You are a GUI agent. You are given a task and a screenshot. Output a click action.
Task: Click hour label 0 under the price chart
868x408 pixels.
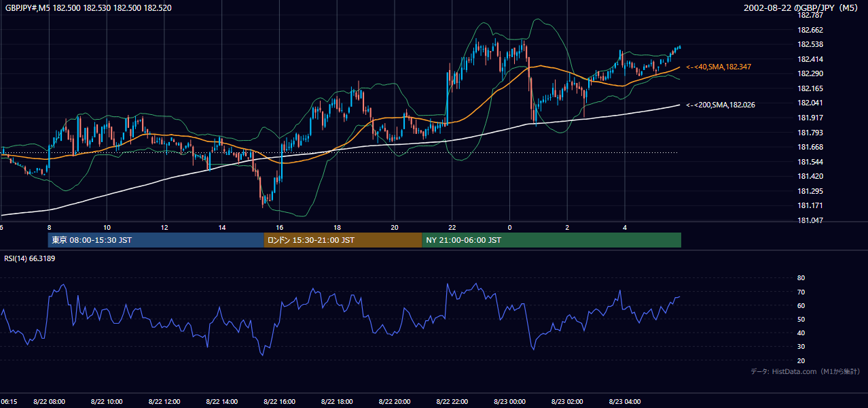point(509,226)
